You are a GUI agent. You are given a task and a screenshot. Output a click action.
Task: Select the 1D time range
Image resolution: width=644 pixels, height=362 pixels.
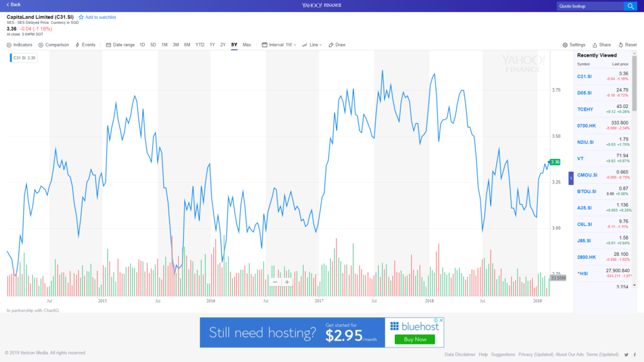(142, 45)
